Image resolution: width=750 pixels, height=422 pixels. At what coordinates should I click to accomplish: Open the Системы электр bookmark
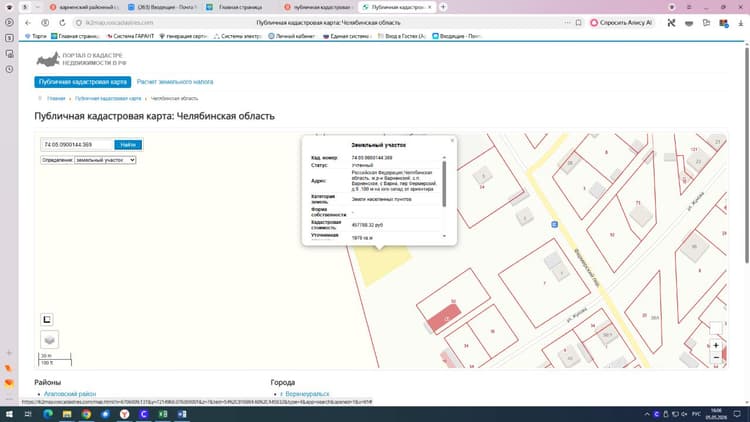pos(238,36)
